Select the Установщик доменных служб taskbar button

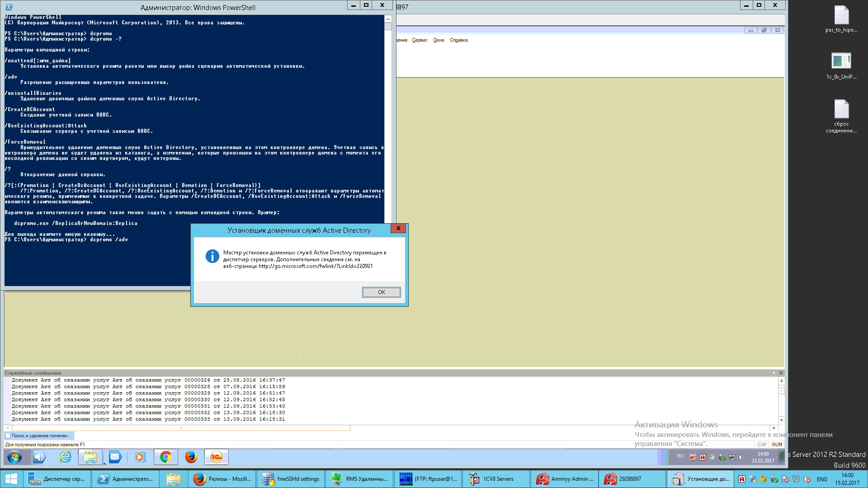point(701,479)
